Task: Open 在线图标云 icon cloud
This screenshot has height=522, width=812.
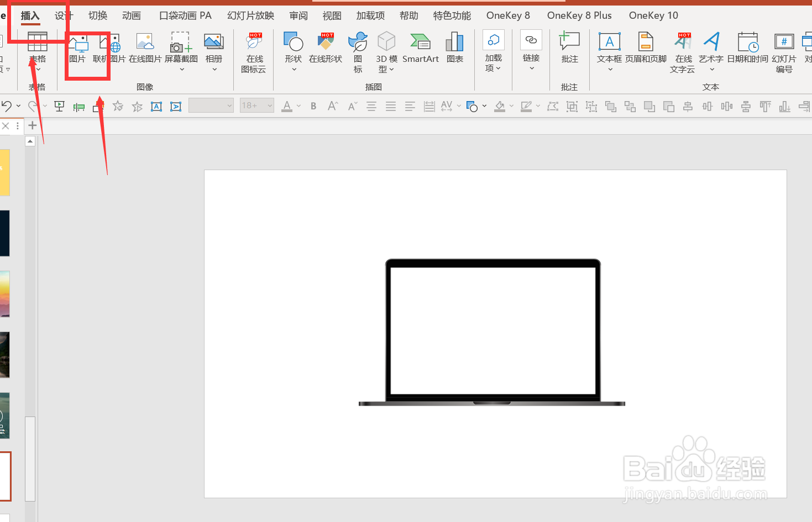Action: tap(254, 53)
